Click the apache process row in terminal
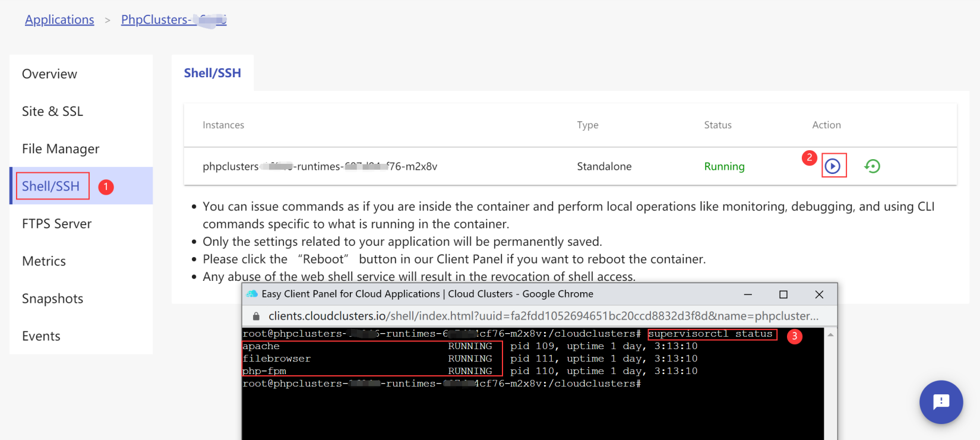Image resolution: width=980 pixels, height=440 pixels. click(470, 346)
